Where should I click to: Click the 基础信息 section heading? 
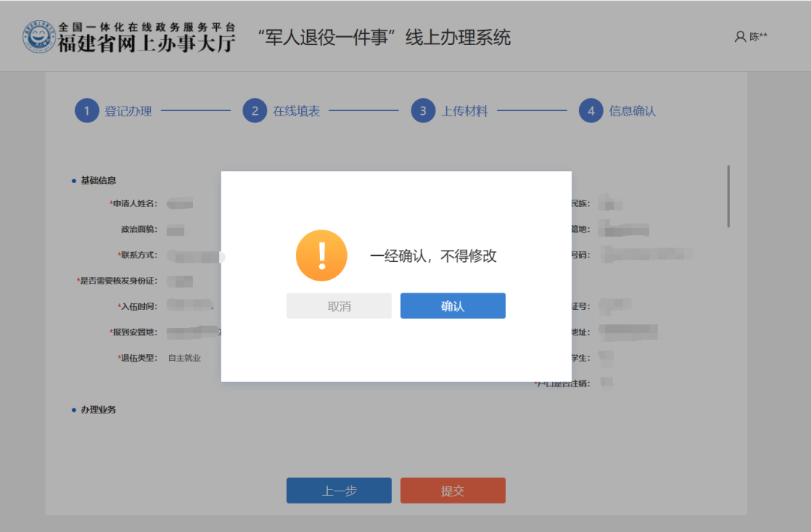pos(98,181)
